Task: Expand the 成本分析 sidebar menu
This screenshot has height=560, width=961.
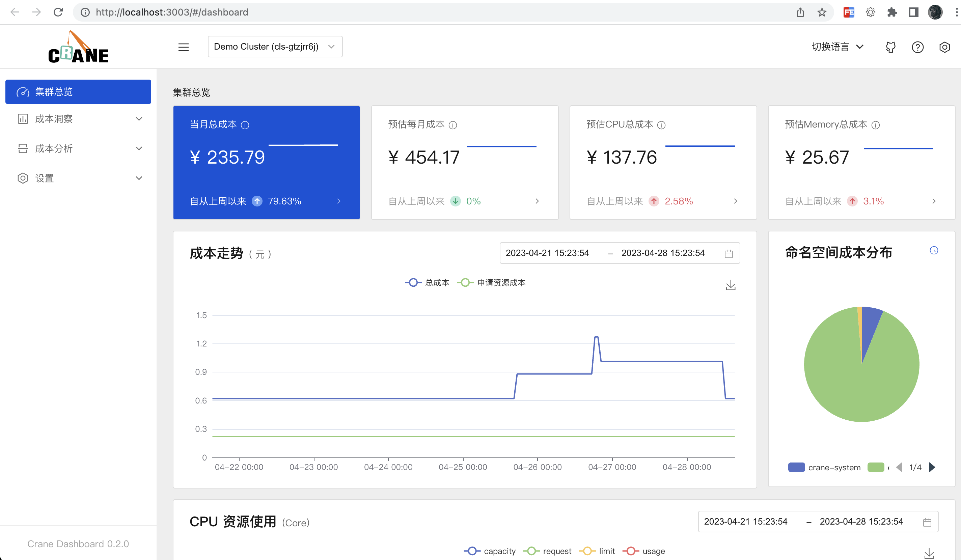Action: click(x=78, y=149)
